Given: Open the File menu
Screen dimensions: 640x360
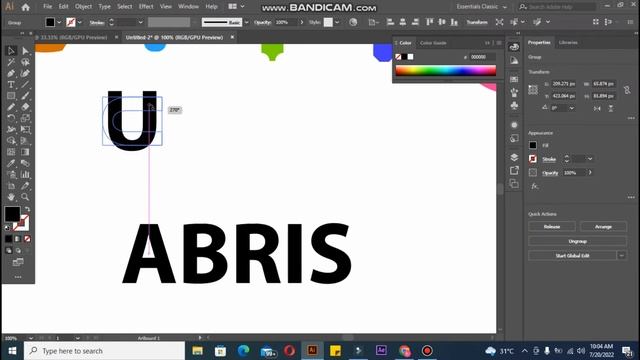Looking at the screenshot, I should point(47,7).
